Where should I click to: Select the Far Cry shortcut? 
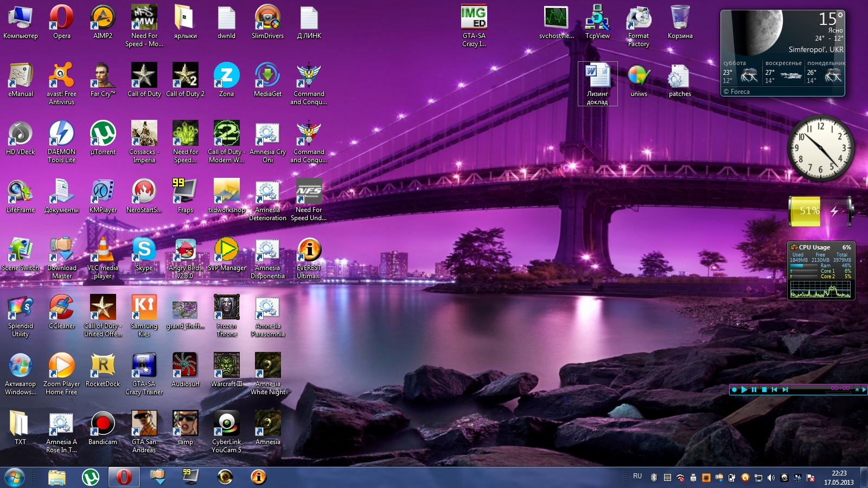[103, 80]
